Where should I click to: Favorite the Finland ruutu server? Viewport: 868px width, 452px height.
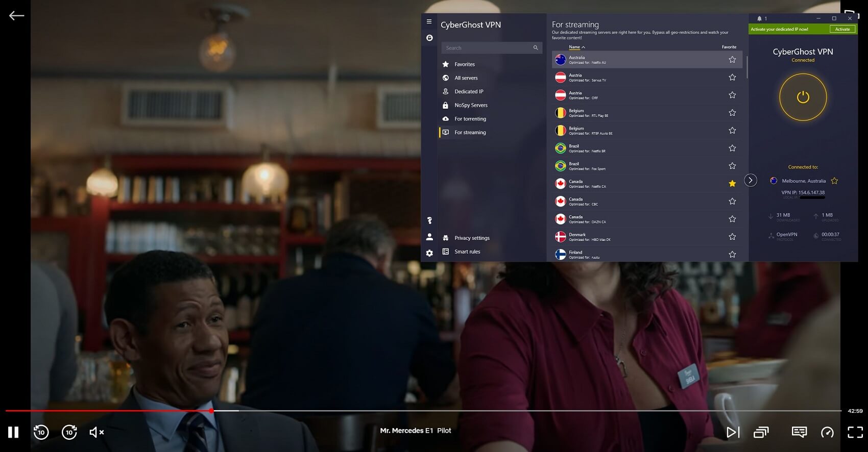click(x=732, y=254)
